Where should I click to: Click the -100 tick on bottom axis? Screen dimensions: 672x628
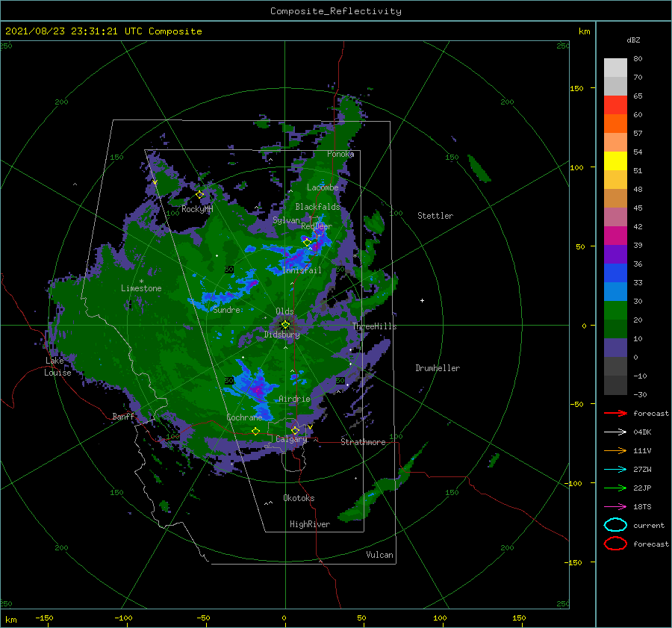point(123,618)
